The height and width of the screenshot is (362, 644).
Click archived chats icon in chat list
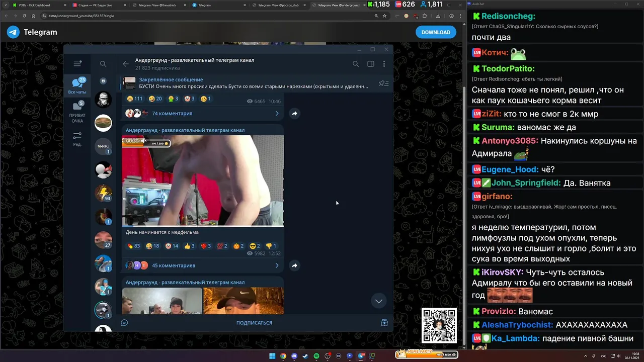click(x=103, y=81)
